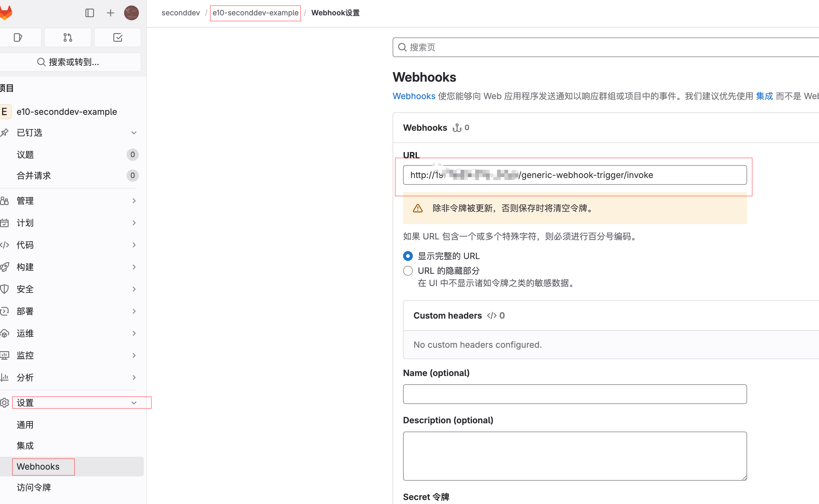Click the 代码 angle-brackets sidebar icon
Viewport: 819px width, 504px height.
[5, 245]
